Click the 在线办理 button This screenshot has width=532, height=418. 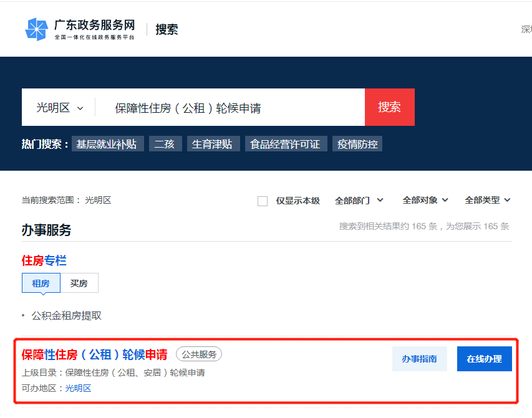tap(484, 359)
